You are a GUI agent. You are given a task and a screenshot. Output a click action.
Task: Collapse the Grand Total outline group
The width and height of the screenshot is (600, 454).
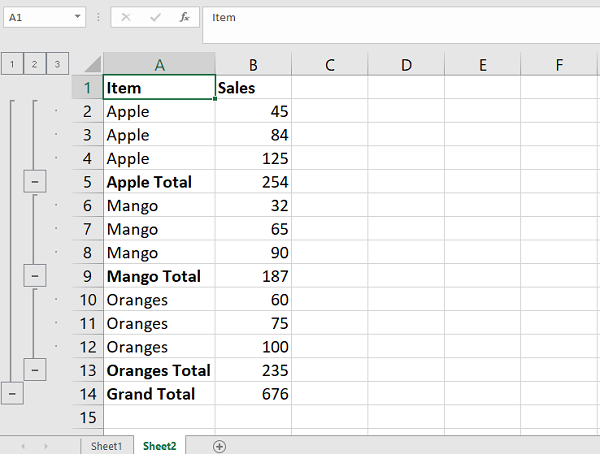point(12,394)
